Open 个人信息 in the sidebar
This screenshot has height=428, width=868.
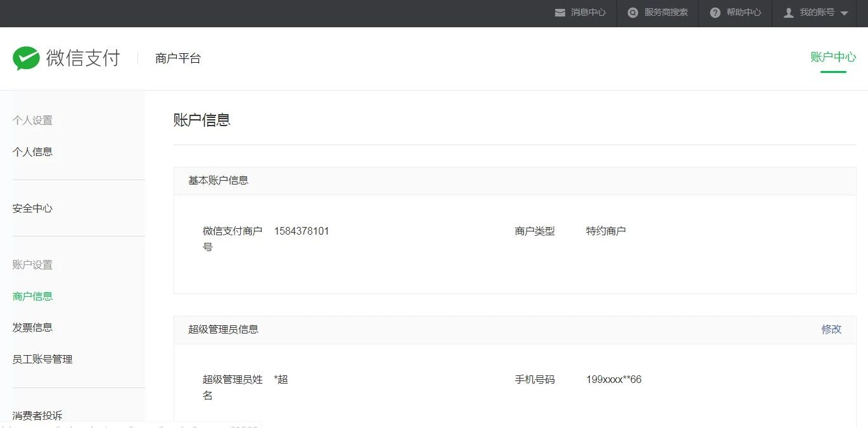(x=32, y=152)
